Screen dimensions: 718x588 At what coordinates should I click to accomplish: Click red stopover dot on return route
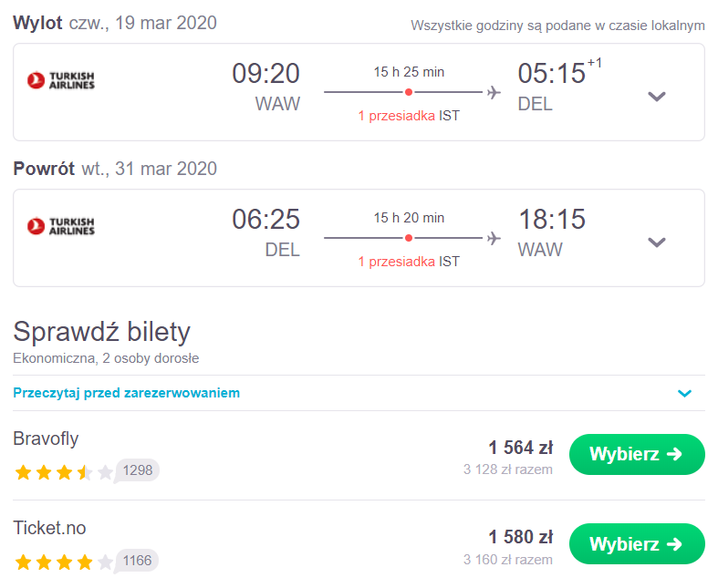coord(409,238)
